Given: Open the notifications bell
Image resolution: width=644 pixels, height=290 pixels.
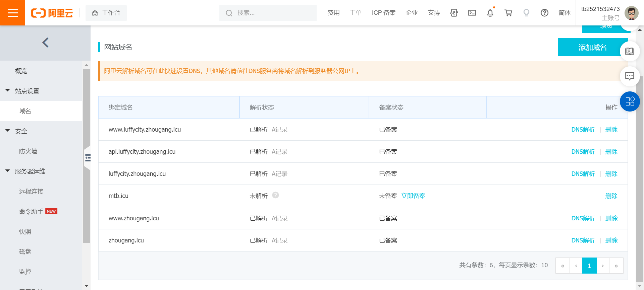Looking at the screenshot, I should pyautogui.click(x=490, y=13).
